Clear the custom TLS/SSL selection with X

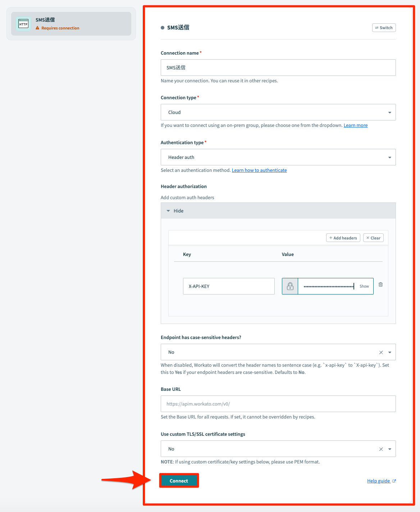381,449
